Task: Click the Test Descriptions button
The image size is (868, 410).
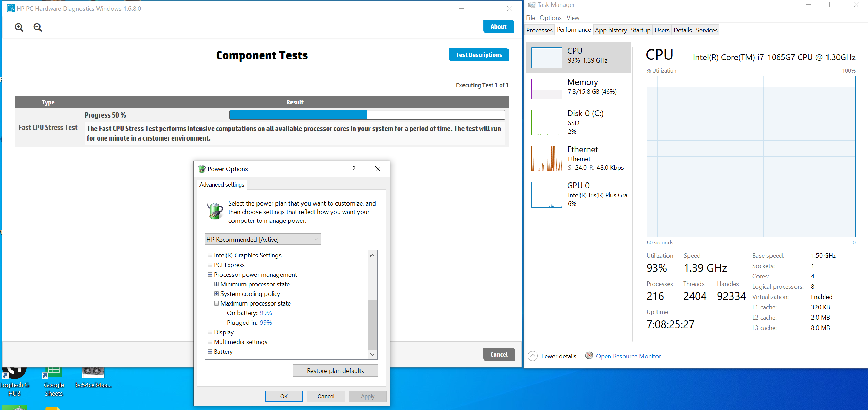Action: pos(479,55)
